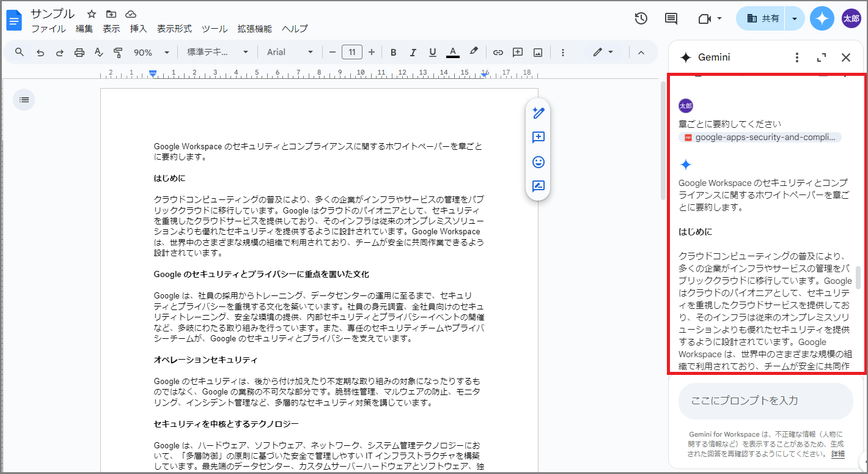Screen dimensions: 868x474
Task: Undo the last action
Action: tap(40, 53)
